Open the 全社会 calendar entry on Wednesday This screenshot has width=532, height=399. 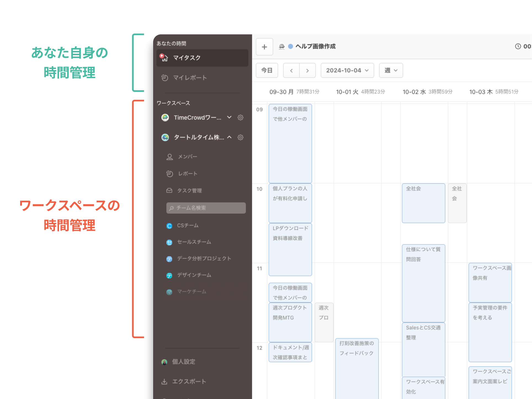coord(423,203)
